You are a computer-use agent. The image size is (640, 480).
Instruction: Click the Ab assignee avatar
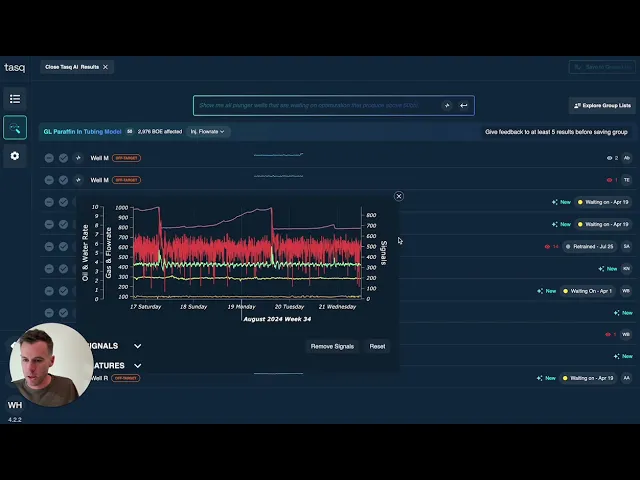[627, 158]
